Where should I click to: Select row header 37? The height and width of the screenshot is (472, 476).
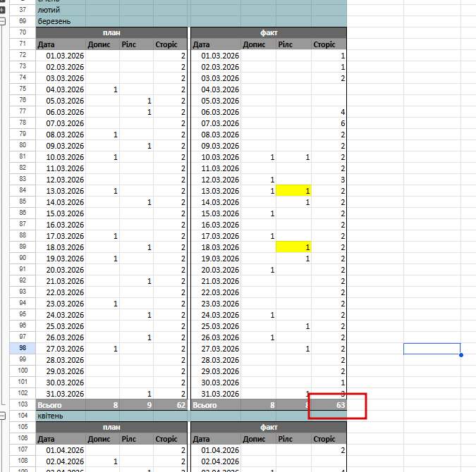tap(23, 10)
